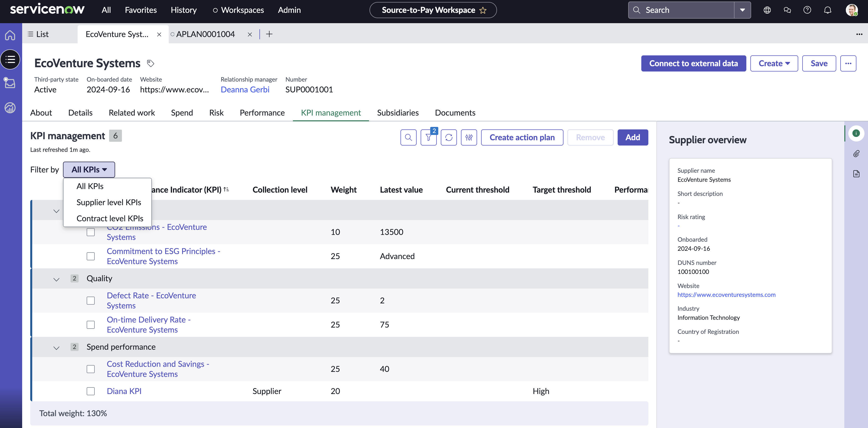
Task: Open the globe scope selector icon
Action: 767,10
